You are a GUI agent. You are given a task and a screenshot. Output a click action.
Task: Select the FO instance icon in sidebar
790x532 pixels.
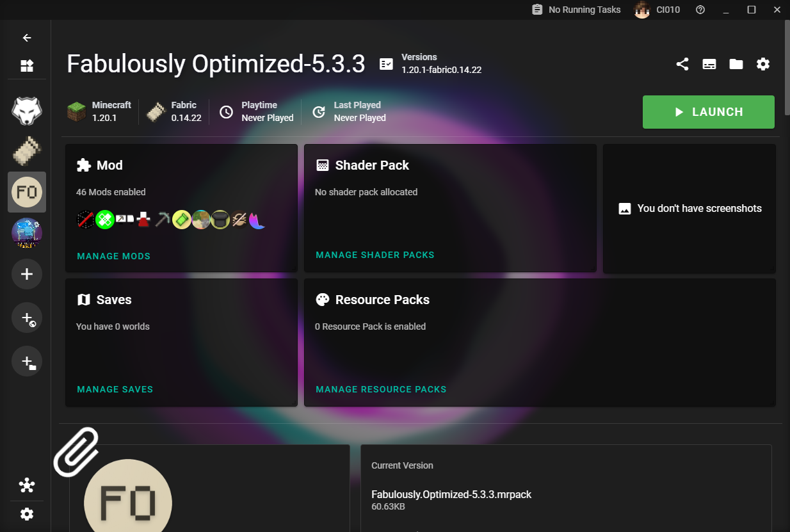click(27, 191)
